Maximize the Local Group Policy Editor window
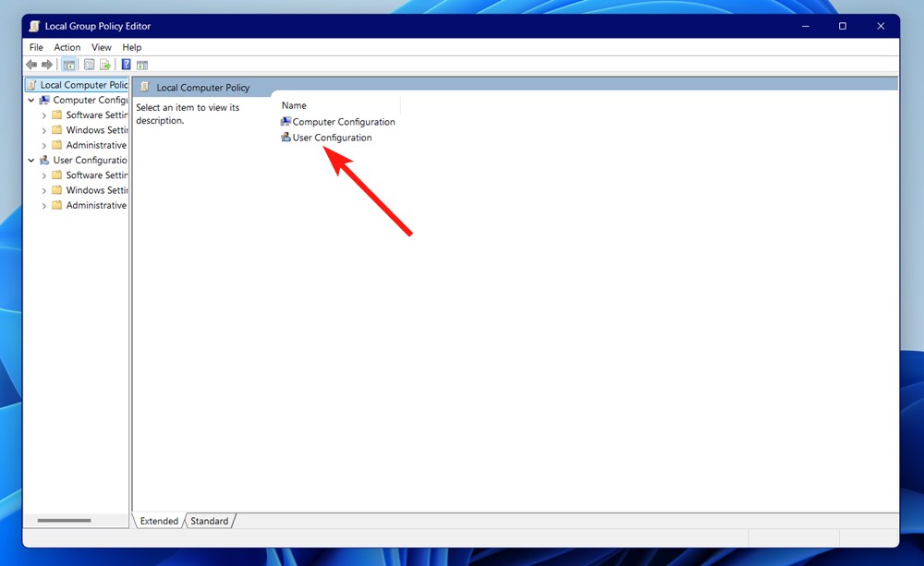 pyautogui.click(x=843, y=26)
